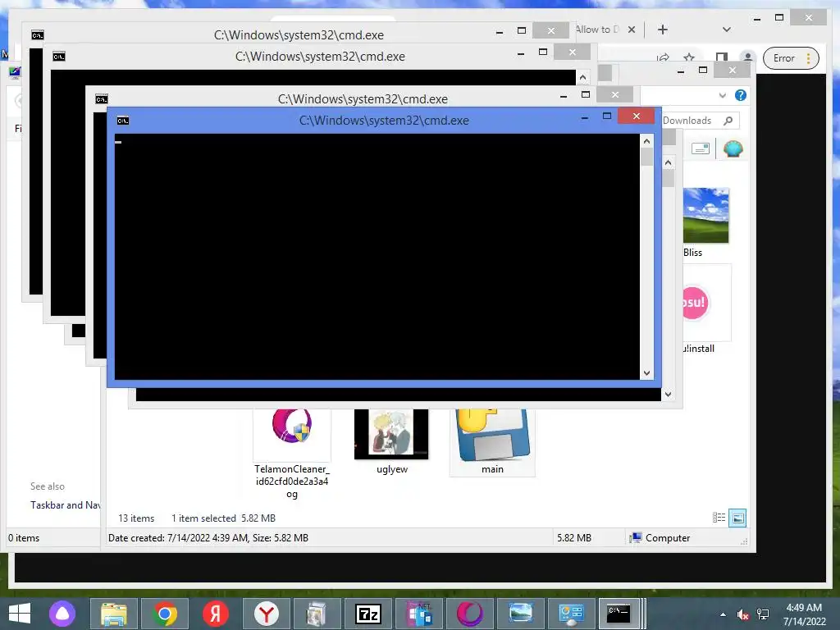Open the .NET installer icon in taskbar
Viewport: 840px width, 630px height.
(x=419, y=614)
